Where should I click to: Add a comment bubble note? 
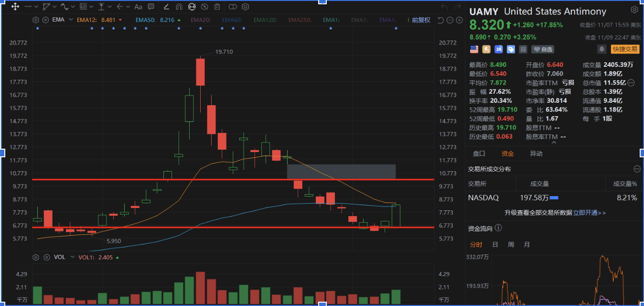(151, 7)
